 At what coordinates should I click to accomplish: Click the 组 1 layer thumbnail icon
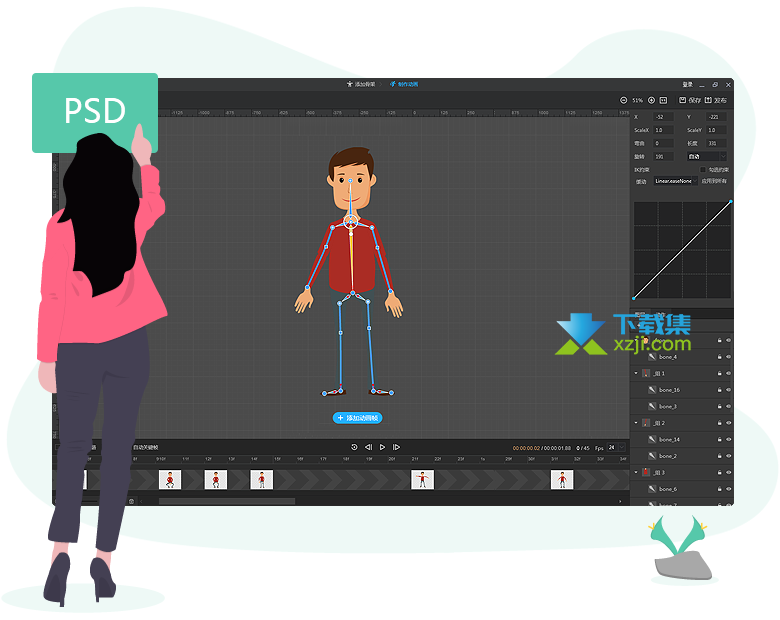pos(646,373)
